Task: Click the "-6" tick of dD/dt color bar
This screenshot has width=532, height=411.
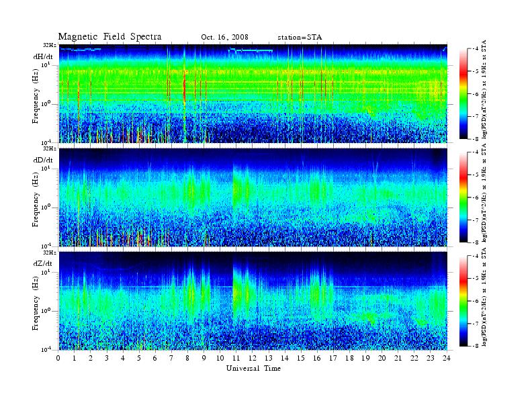Action: [476, 197]
